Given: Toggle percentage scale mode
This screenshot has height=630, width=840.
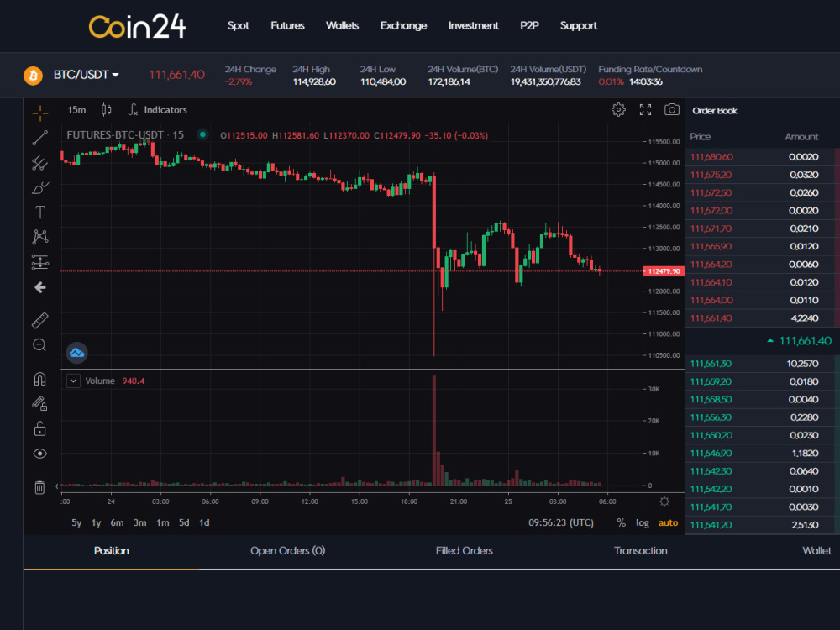Looking at the screenshot, I should [622, 522].
